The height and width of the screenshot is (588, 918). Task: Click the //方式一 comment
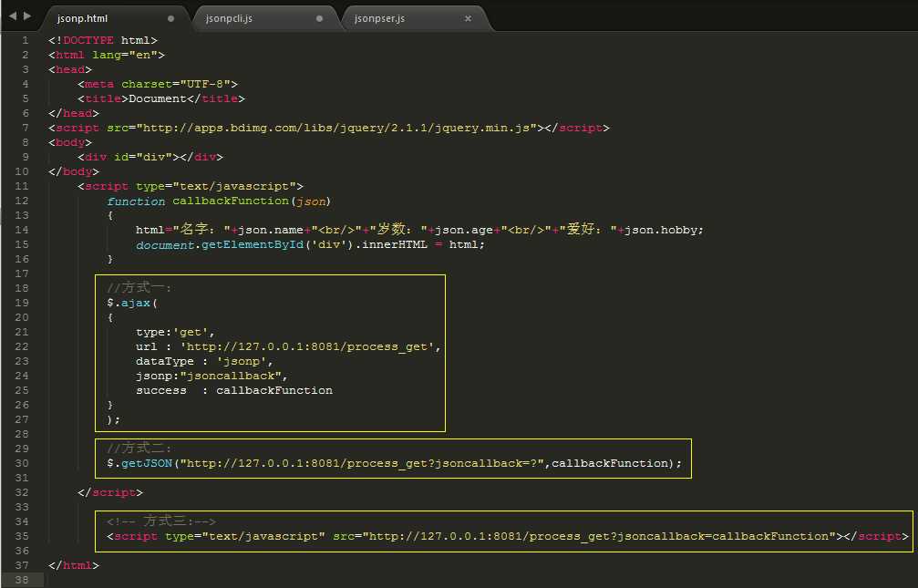click(139, 288)
